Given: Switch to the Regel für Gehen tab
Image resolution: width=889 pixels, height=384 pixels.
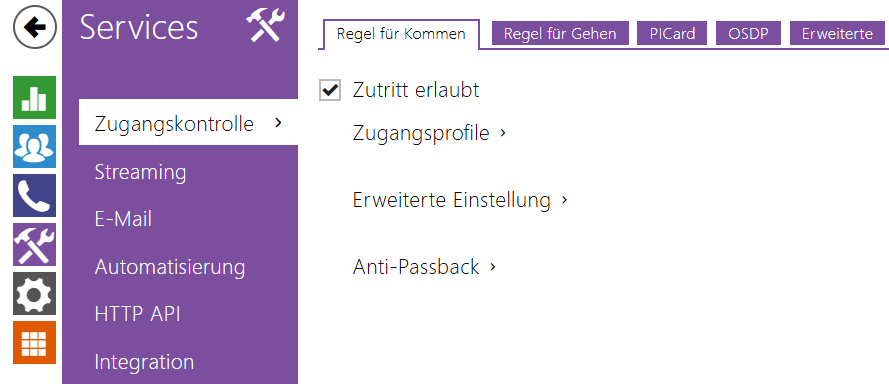Looking at the screenshot, I should [x=560, y=34].
